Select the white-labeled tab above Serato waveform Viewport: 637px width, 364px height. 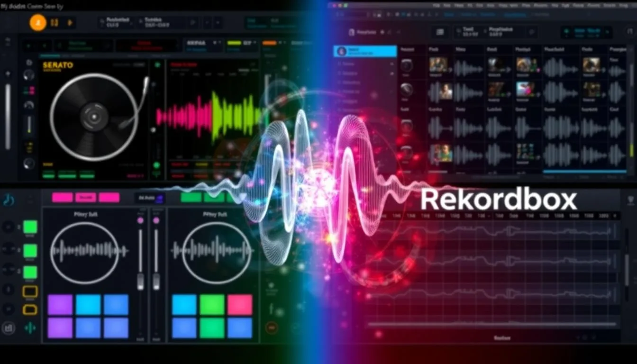click(203, 45)
